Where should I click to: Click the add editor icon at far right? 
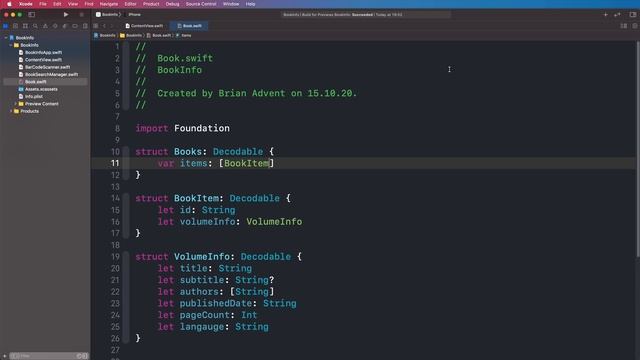tap(635, 26)
